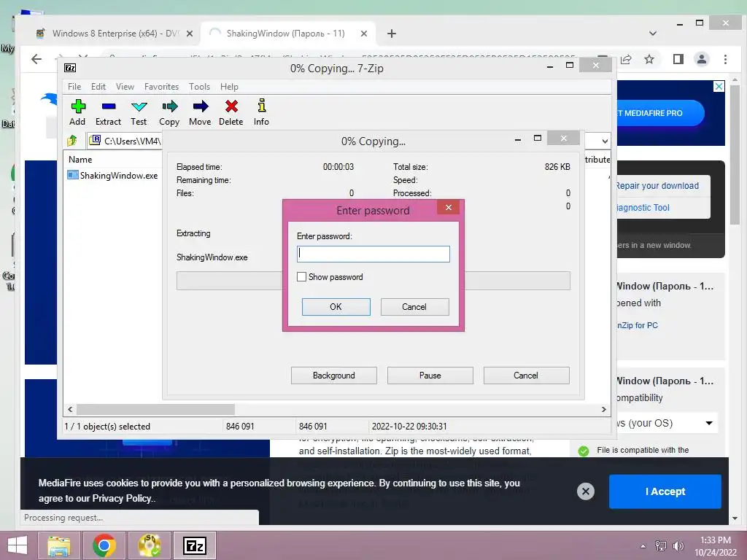The image size is (747, 560).
Task: Focus the Enter password text field
Action: pyautogui.click(x=373, y=254)
